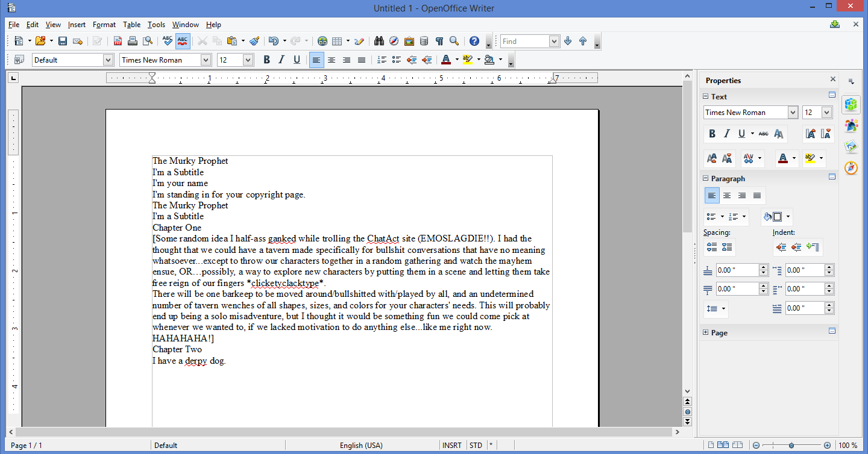The width and height of the screenshot is (868, 454).
Task: Open the Window menu
Action: coord(186,25)
